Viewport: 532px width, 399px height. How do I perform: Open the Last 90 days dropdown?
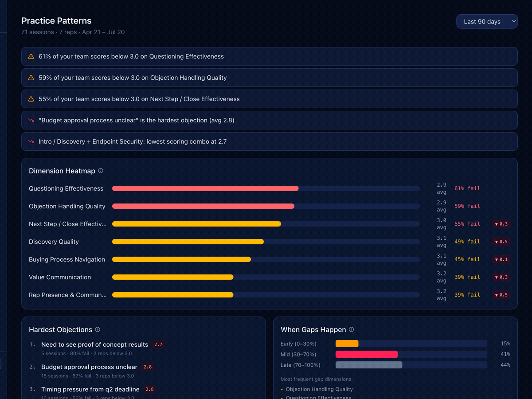(x=487, y=21)
